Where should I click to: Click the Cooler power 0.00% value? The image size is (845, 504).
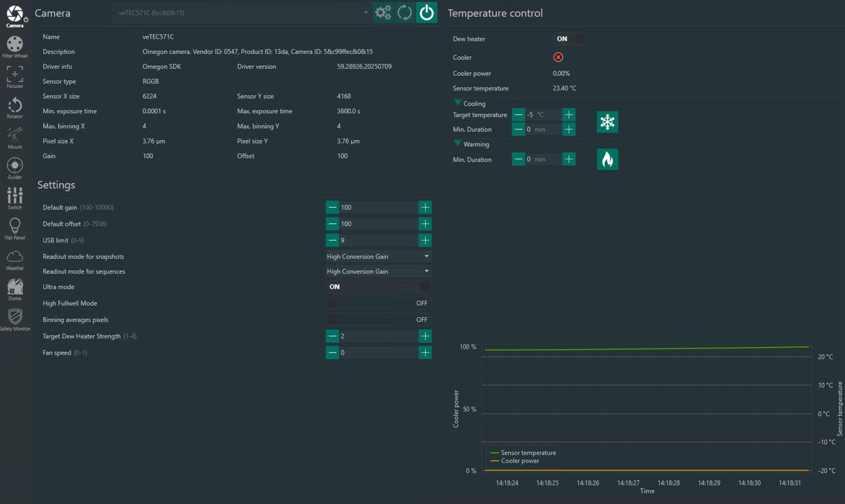tap(561, 73)
